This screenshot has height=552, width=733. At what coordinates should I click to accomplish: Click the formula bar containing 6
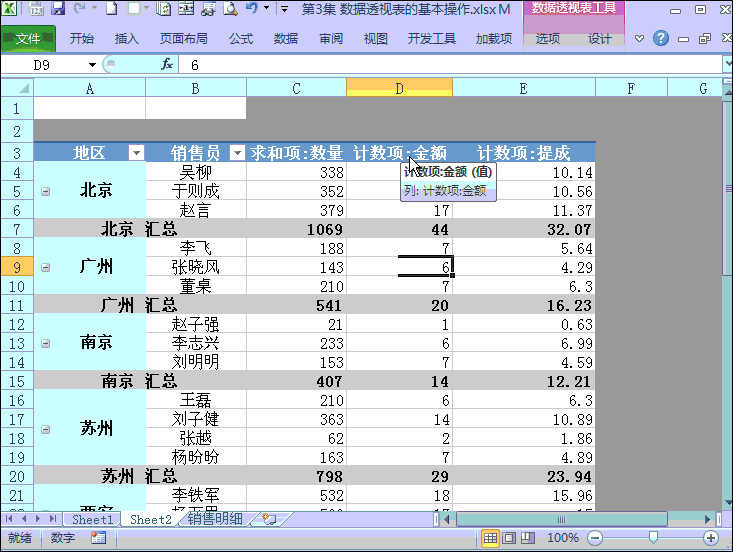click(x=451, y=65)
